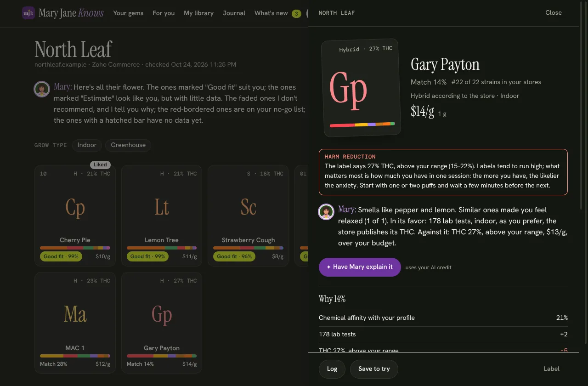Click the Match 28% label on MAC 1
The width and height of the screenshot is (588, 386).
(x=54, y=364)
